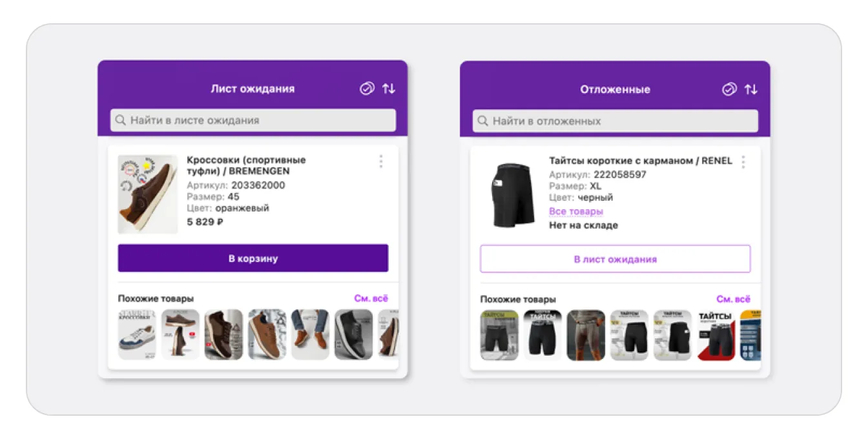Open sort options in Лист ожидания header

pyautogui.click(x=388, y=88)
